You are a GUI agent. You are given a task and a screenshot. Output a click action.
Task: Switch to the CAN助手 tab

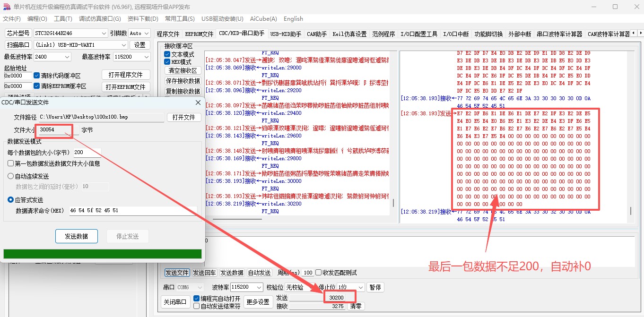pos(317,34)
